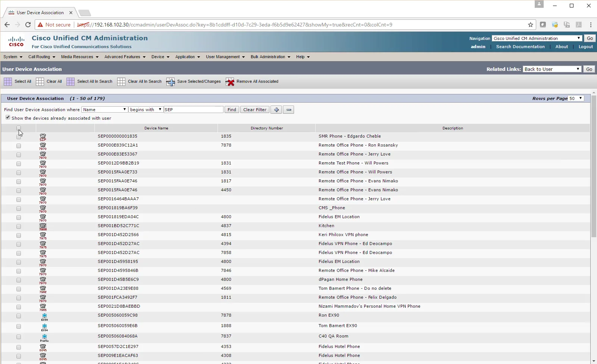Click 7975 phone icon for SEP001D452D2566

pos(43,236)
